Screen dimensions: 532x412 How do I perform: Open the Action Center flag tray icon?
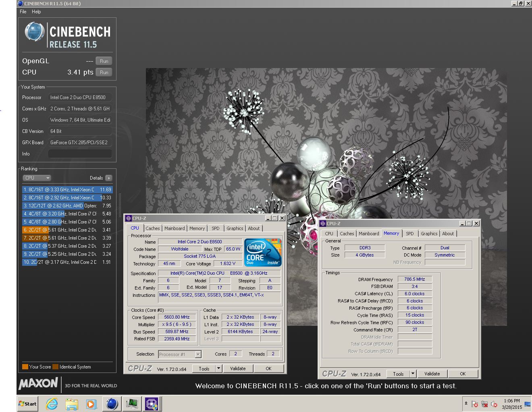tap(475, 404)
